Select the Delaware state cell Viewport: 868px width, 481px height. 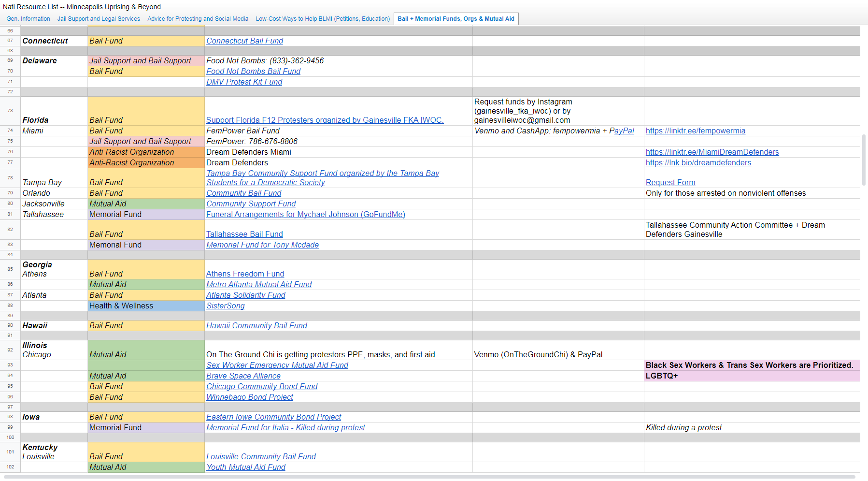(x=54, y=61)
